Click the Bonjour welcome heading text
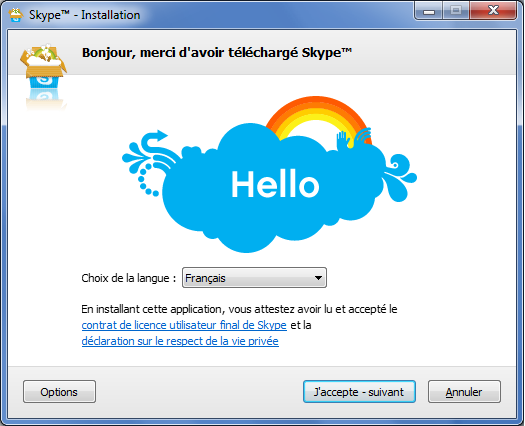 pyautogui.click(x=217, y=53)
